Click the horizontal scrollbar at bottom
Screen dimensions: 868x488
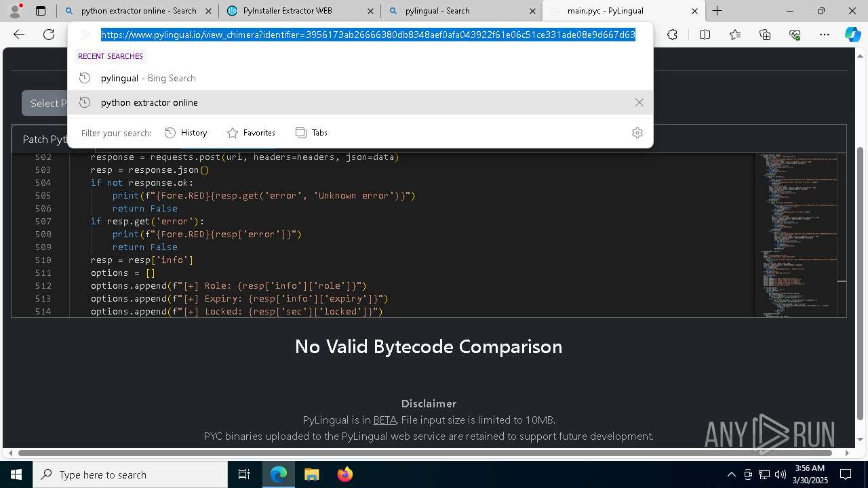pyautogui.click(x=425, y=453)
